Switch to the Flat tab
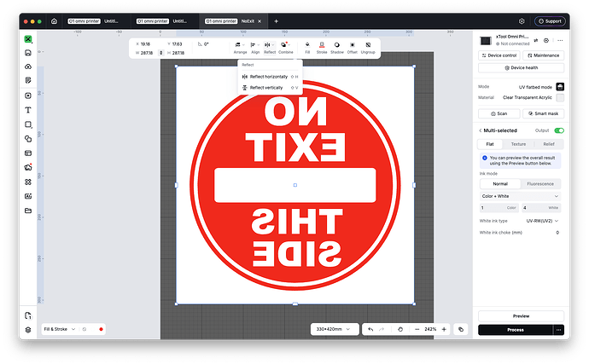 coord(490,144)
